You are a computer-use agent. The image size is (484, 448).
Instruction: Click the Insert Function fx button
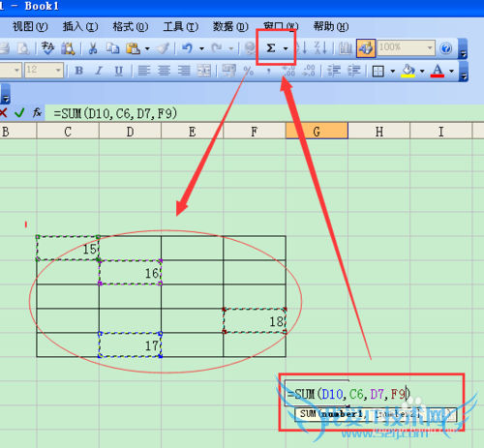(x=37, y=112)
